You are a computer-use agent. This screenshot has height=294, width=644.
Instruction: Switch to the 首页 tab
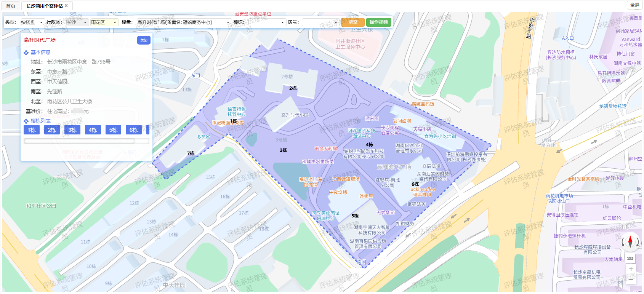[11, 6]
